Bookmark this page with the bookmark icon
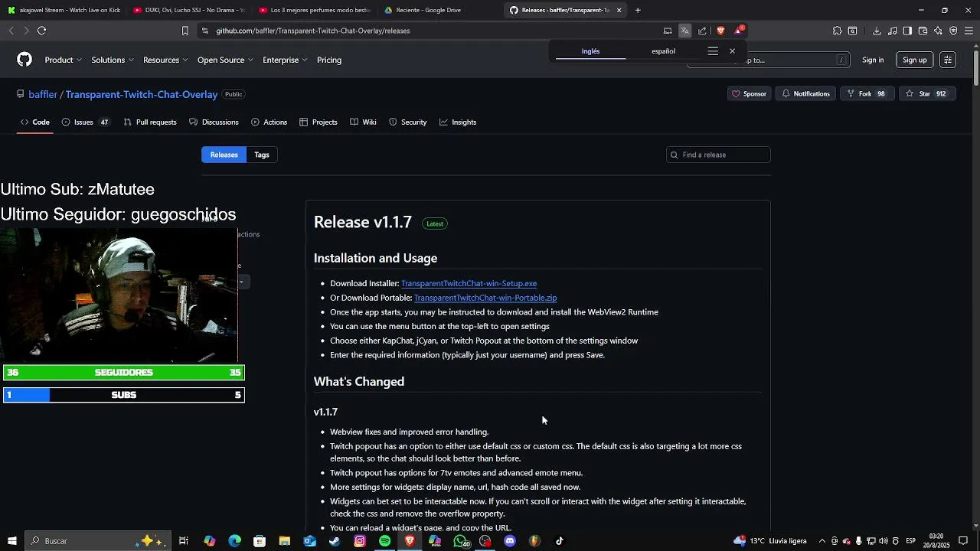Image resolution: width=980 pixels, height=551 pixels. pyautogui.click(x=185, y=31)
